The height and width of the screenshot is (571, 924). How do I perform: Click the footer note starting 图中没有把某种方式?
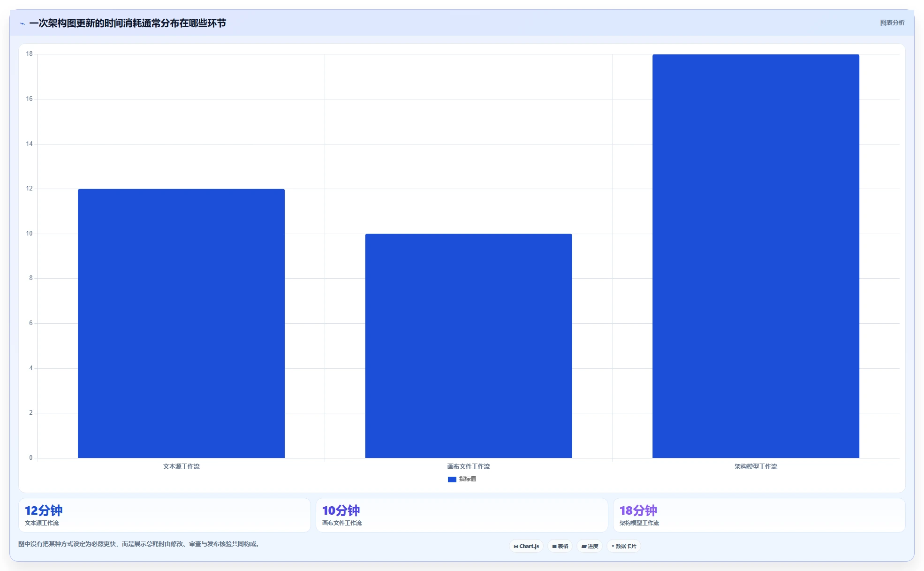139,544
